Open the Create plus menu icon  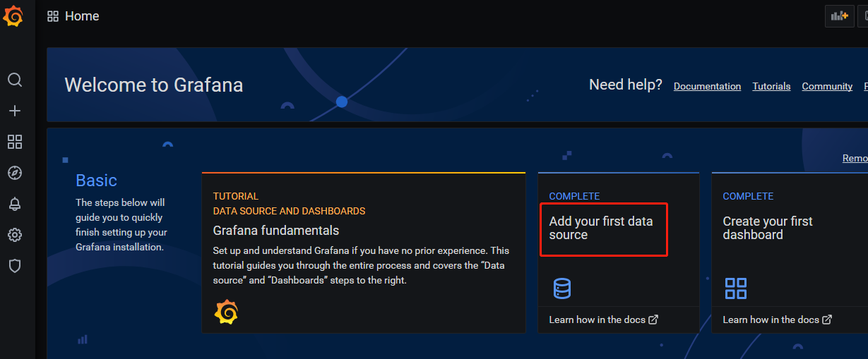15,111
